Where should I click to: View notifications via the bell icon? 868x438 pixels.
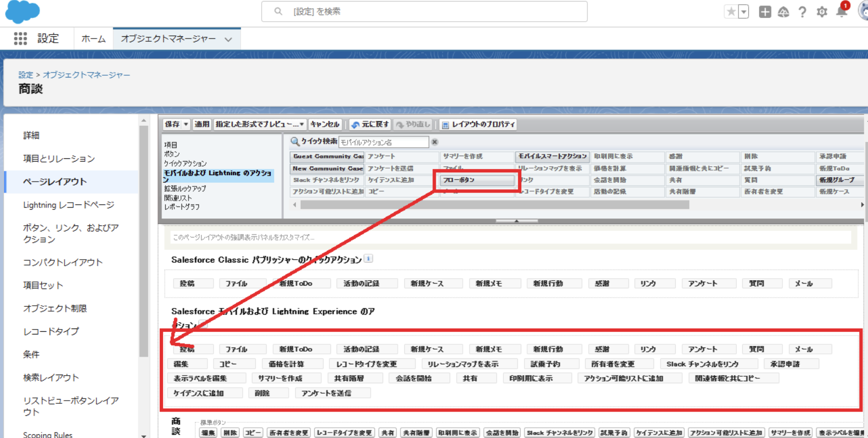(x=841, y=11)
